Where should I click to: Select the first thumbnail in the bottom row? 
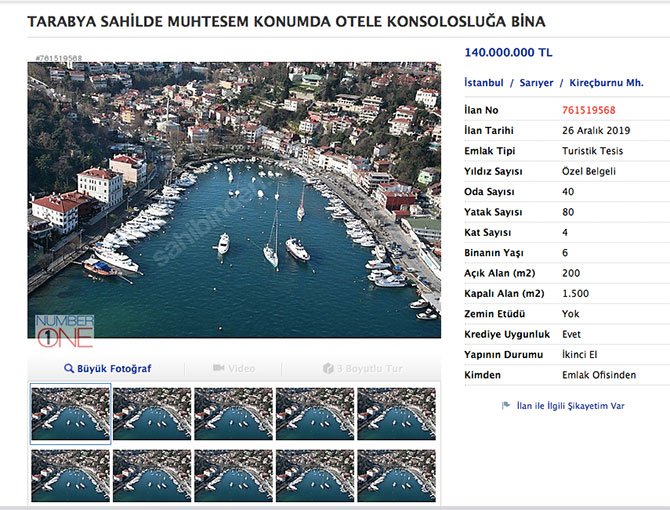tap(71, 476)
